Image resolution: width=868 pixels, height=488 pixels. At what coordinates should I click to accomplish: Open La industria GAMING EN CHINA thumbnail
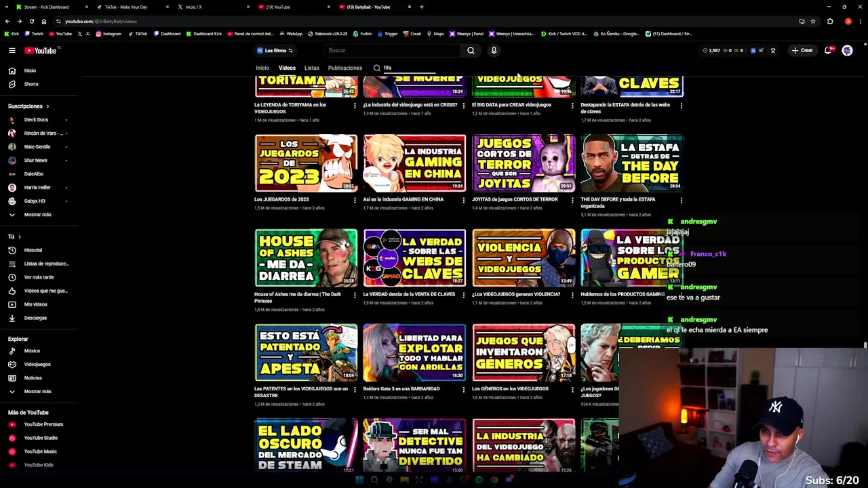pos(414,163)
